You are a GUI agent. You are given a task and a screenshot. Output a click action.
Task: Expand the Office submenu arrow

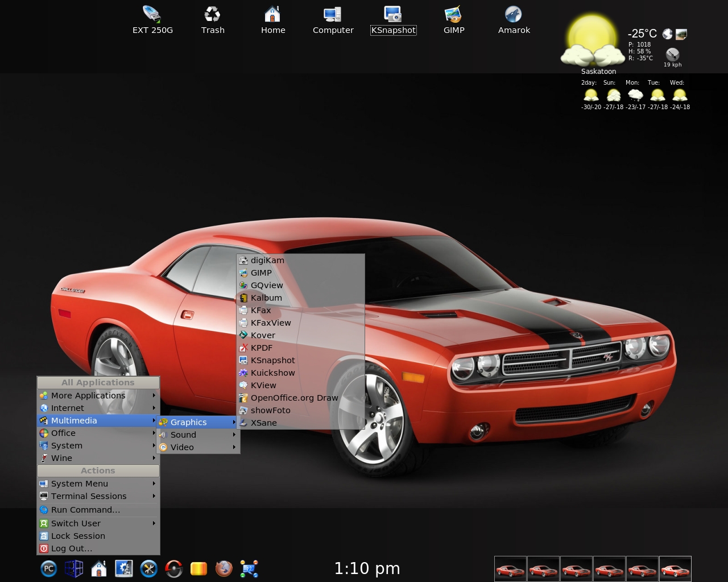154,433
